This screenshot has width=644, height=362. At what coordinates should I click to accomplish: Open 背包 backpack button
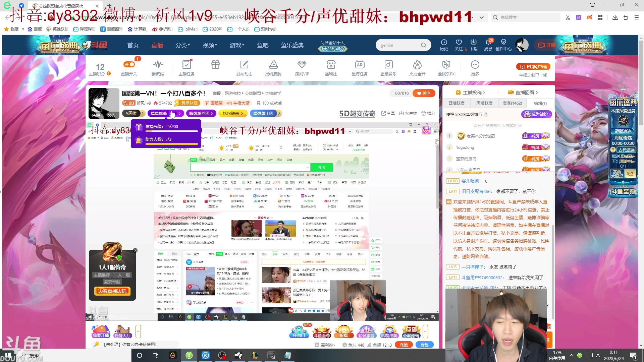pos(424,345)
